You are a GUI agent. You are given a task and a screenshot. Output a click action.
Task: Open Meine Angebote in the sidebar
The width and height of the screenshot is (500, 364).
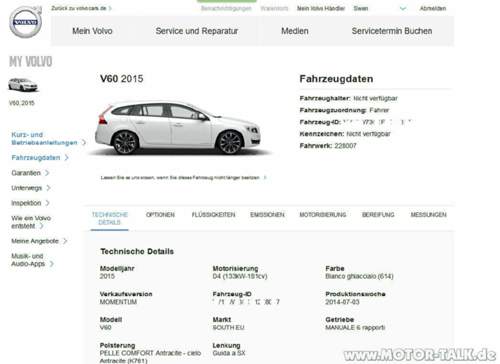pyautogui.click(x=35, y=241)
